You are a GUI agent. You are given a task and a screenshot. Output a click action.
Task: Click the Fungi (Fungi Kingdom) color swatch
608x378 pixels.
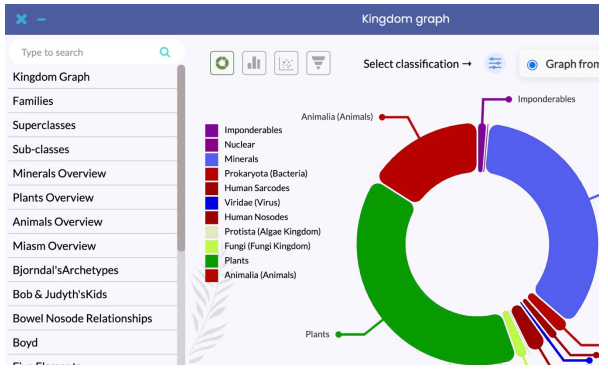[x=212, y=247]
